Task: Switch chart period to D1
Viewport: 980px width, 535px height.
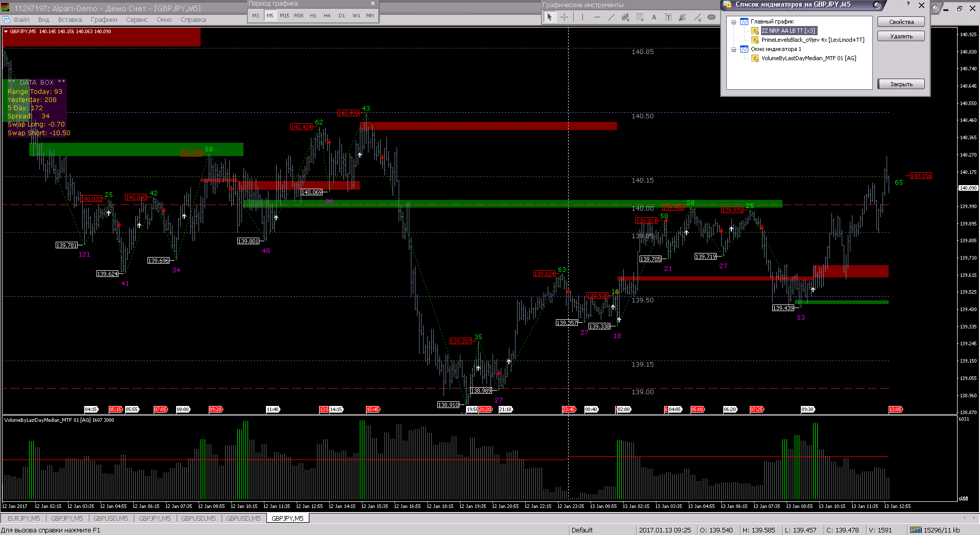Action: point(341,15)
